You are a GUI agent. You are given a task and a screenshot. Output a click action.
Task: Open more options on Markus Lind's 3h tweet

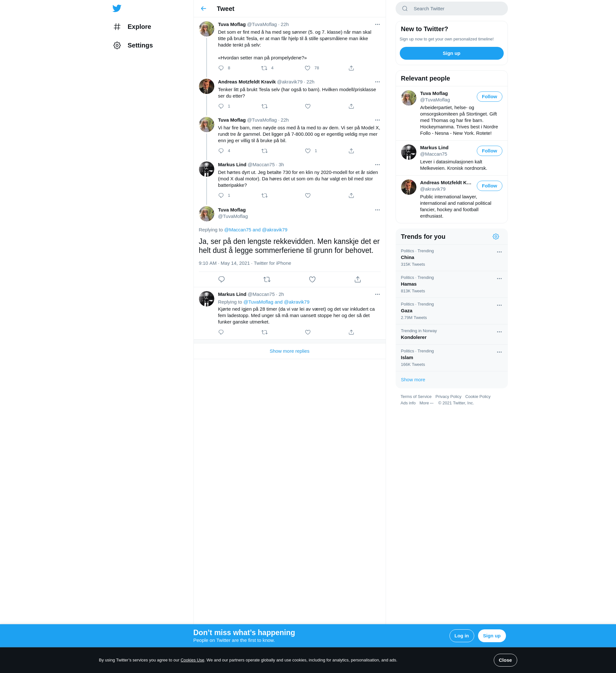[x=377, y=165]
